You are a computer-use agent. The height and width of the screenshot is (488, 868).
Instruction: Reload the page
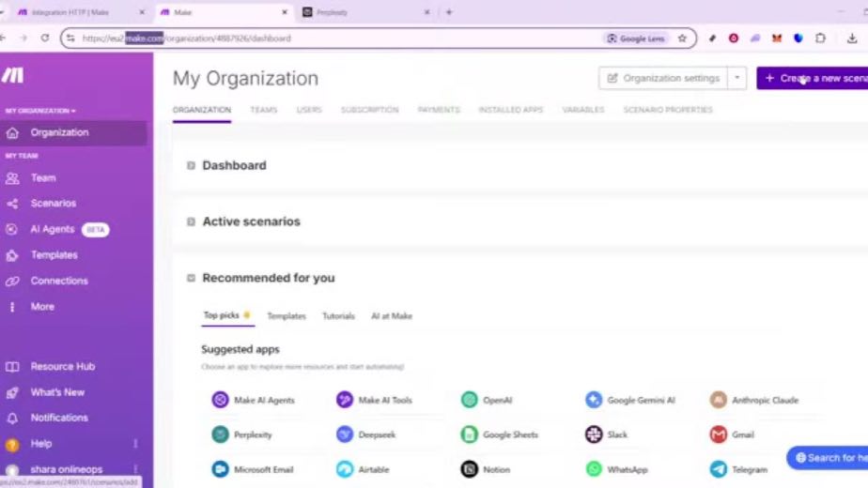[x=45, y=38]
